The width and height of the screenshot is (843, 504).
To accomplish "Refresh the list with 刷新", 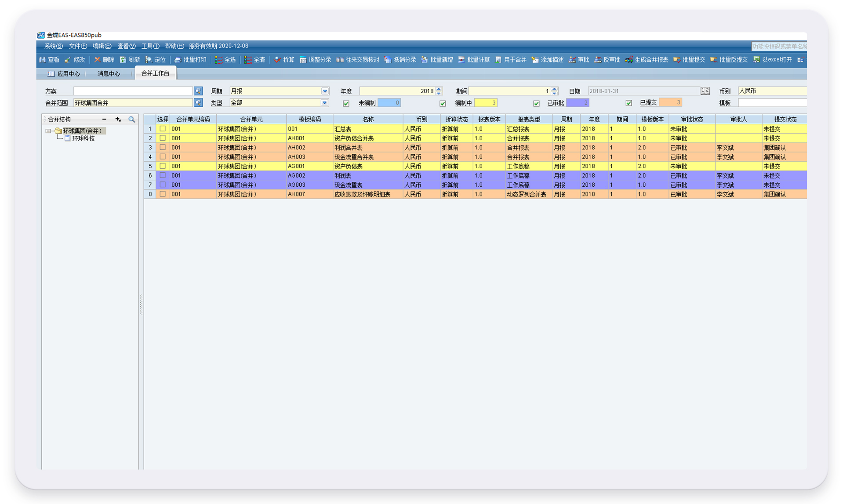I will 130,60.
